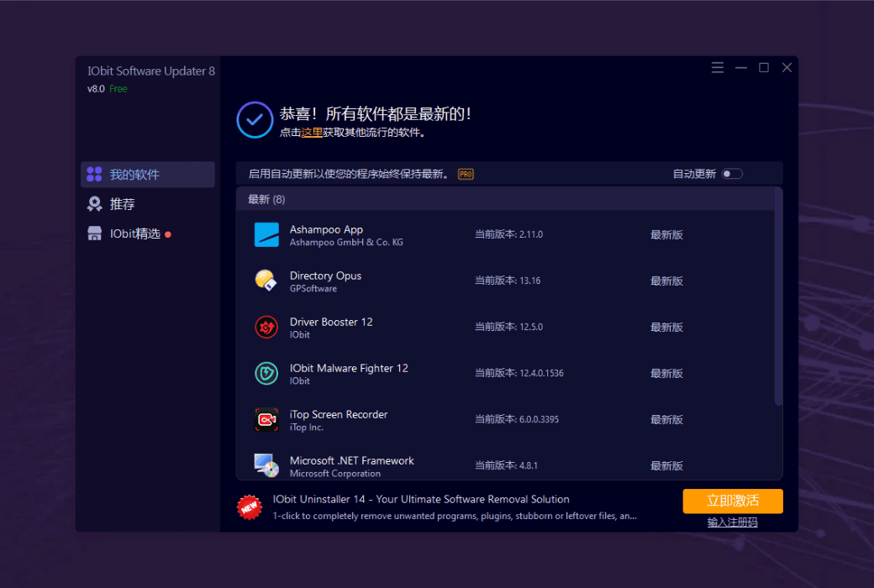The image size is (874, 588).
Task: Click the Ashampoo App icon
Action: point(266,234)
